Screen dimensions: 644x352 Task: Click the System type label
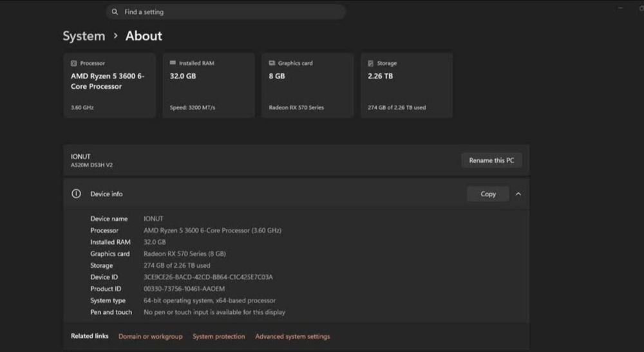pos(108,301)
